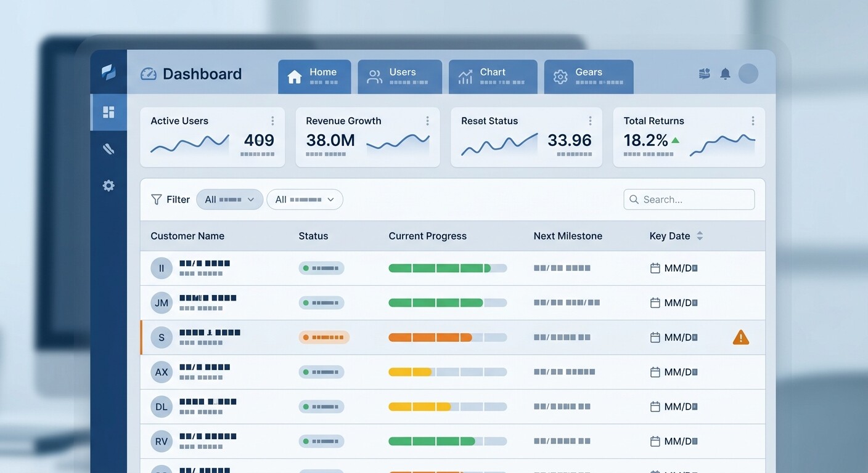Open settings gear in the sidebar

tap(108, 185)
